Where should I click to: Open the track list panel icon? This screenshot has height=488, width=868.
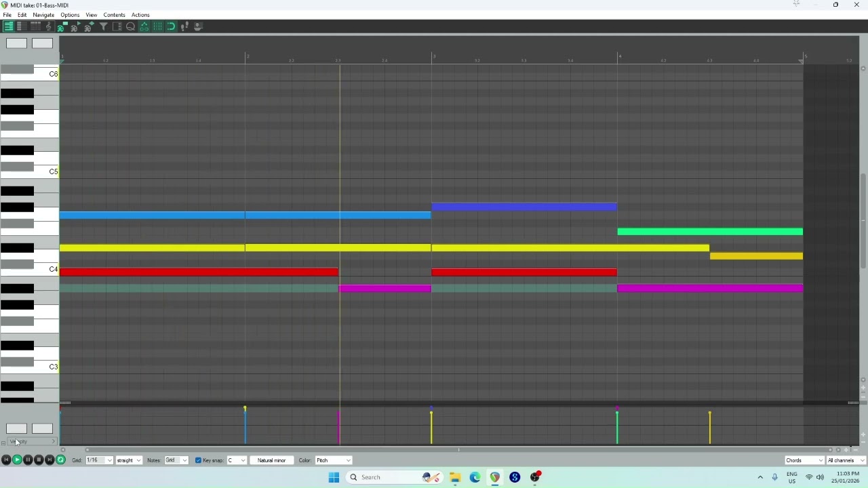[117, 26]
